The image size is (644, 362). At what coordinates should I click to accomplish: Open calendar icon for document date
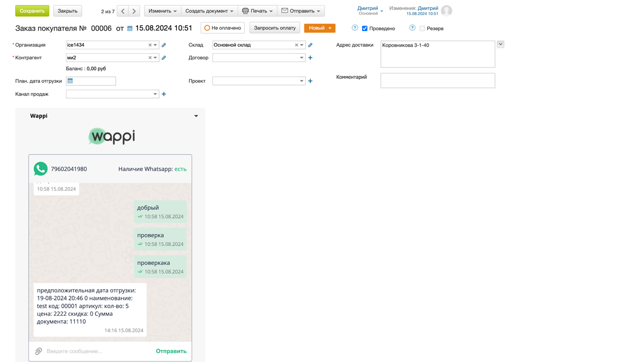coord(130,29)
